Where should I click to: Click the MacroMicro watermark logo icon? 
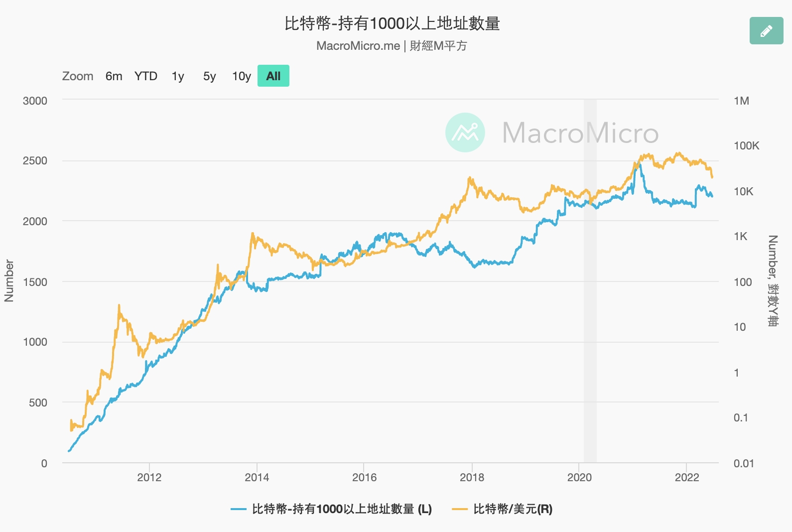coord(465,133)
